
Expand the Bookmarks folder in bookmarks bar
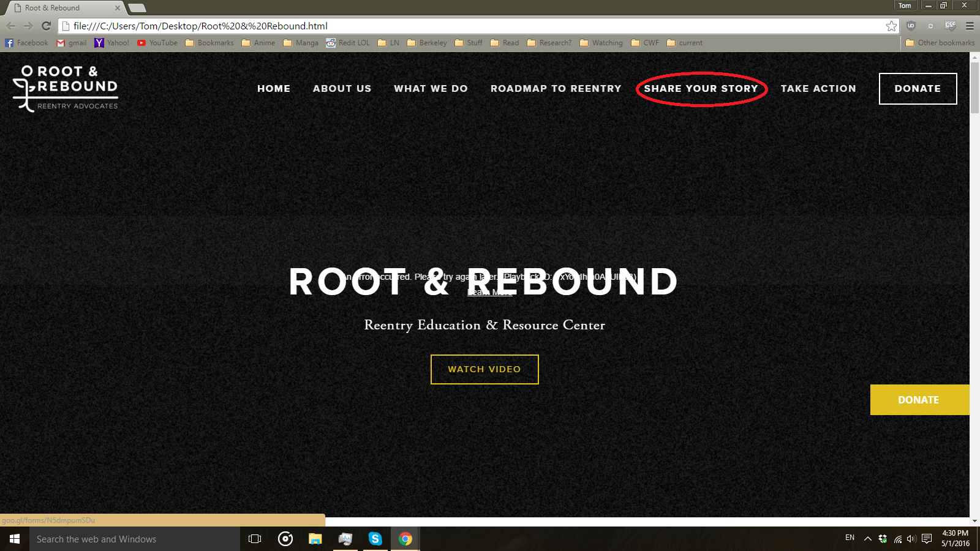(209, 43)
